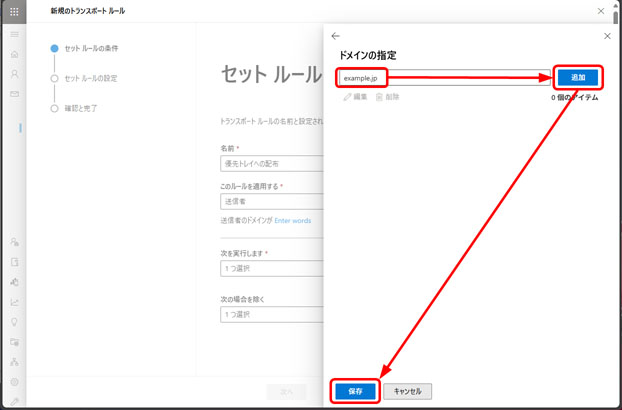Open the Organization hierarchy icon in sidebar
The image size is (622, 410).
(15, 362)
